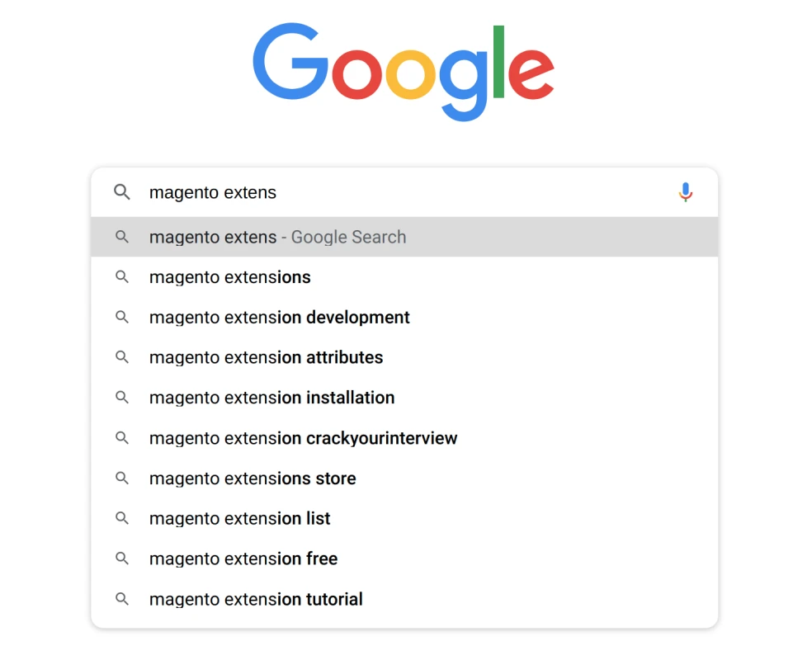Image resolution: width=812 pixels, height=660 pixels.
Task: Click the search icon next to 'magento extension tutorial'
Action: tap(121, 599)
